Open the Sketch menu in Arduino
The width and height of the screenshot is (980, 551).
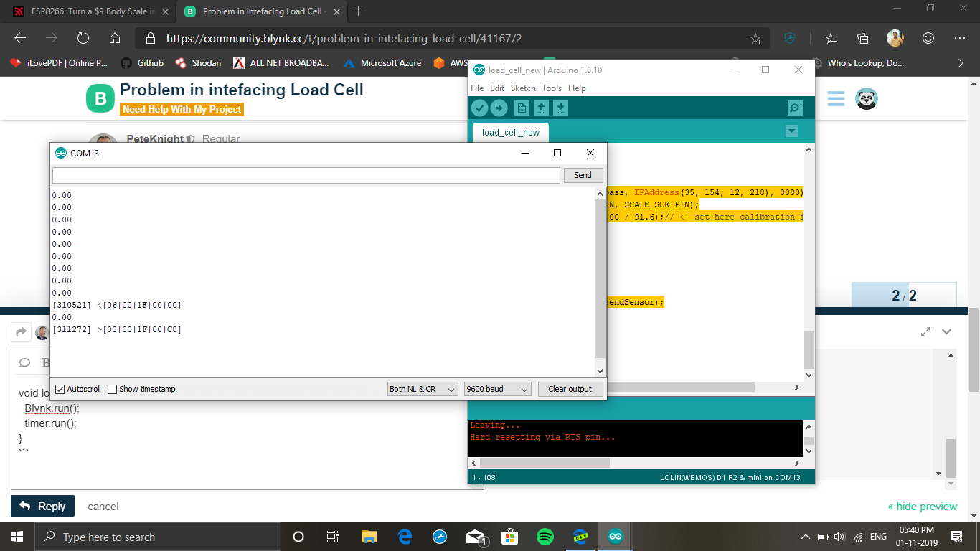click(x=523, y=88)
